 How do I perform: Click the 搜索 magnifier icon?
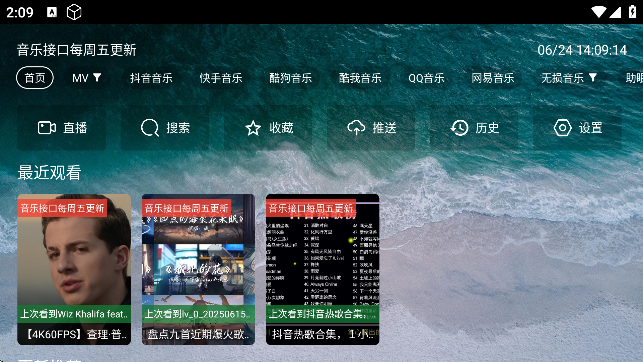click(150, 128)
